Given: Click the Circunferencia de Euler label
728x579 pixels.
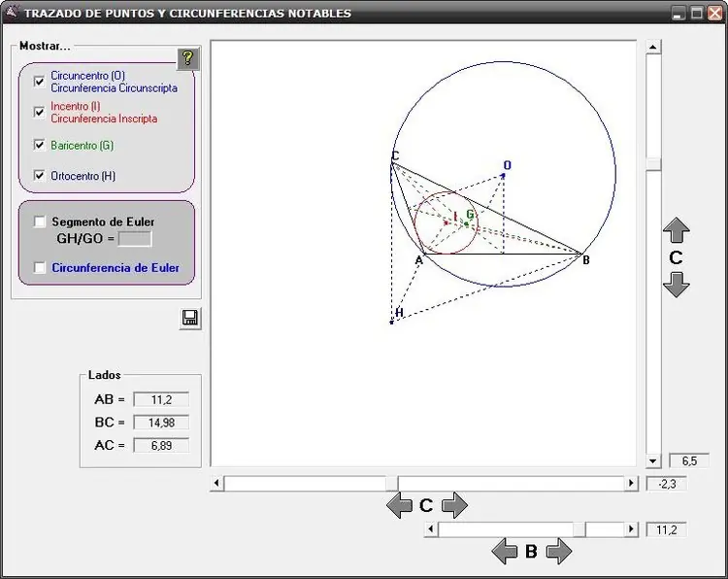Looking at the screenshot, I should (x=116, y=268).
